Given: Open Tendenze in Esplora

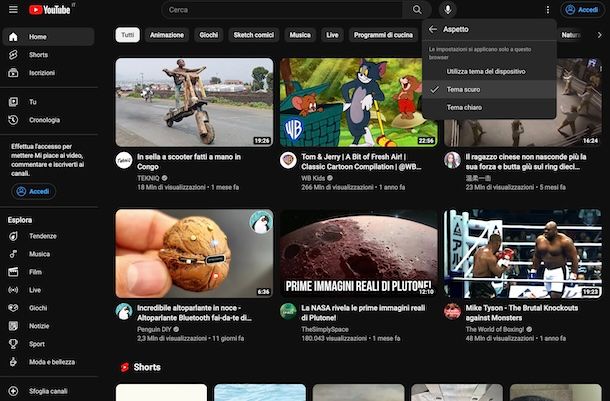Looking at the screenshot, I should pos(48,236).
